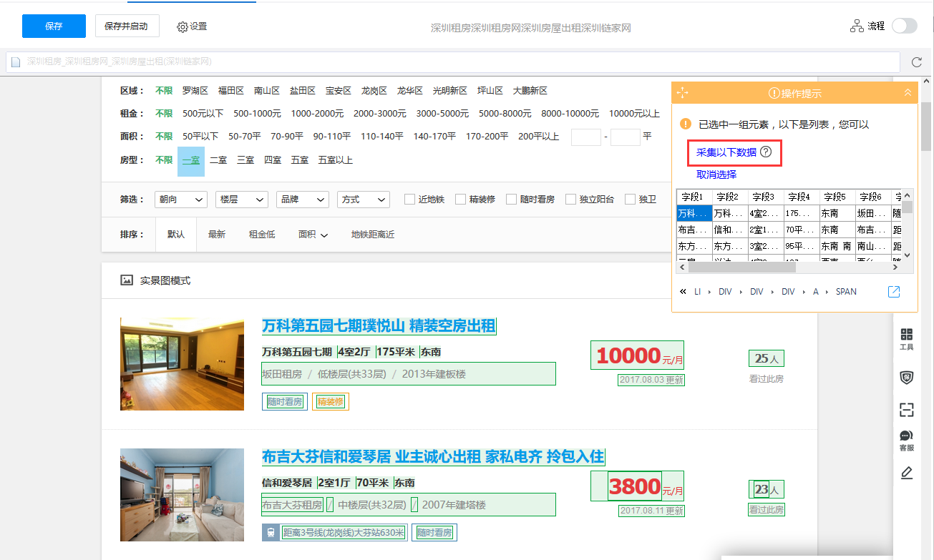Tick the 随时看房 filter checkbox

511,199
